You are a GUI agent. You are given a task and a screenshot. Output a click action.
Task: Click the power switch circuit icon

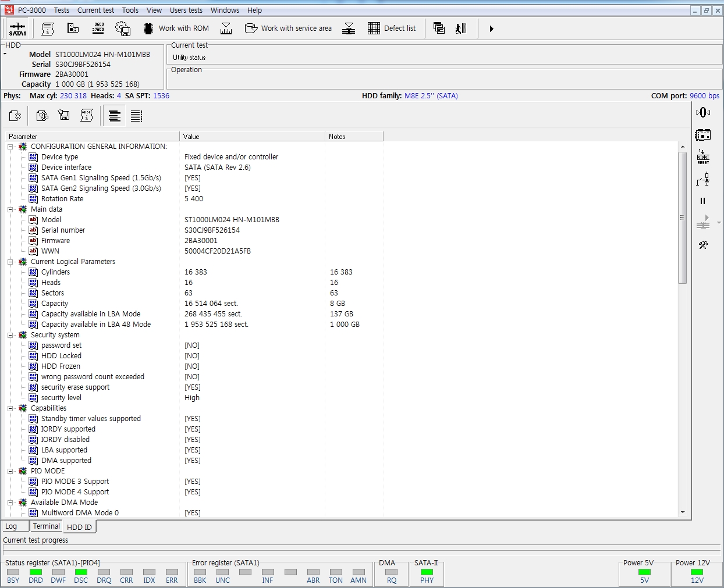[703, 180]
